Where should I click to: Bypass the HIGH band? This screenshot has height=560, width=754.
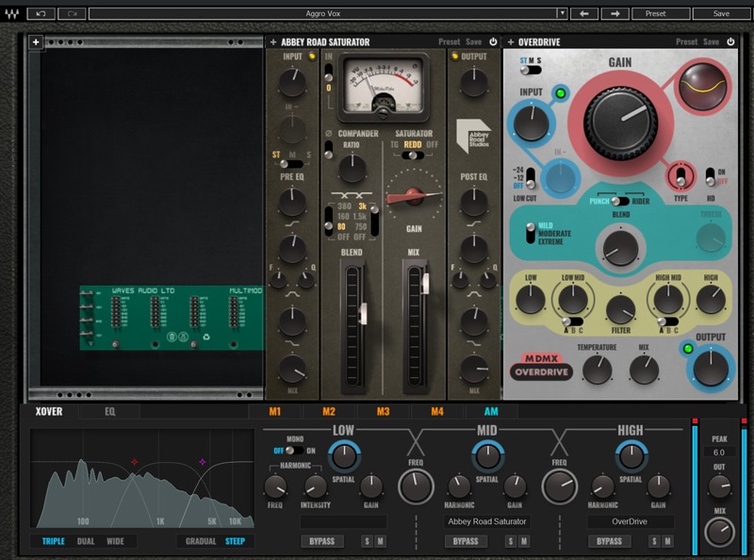pyautogui.click(x=609, y=541)
